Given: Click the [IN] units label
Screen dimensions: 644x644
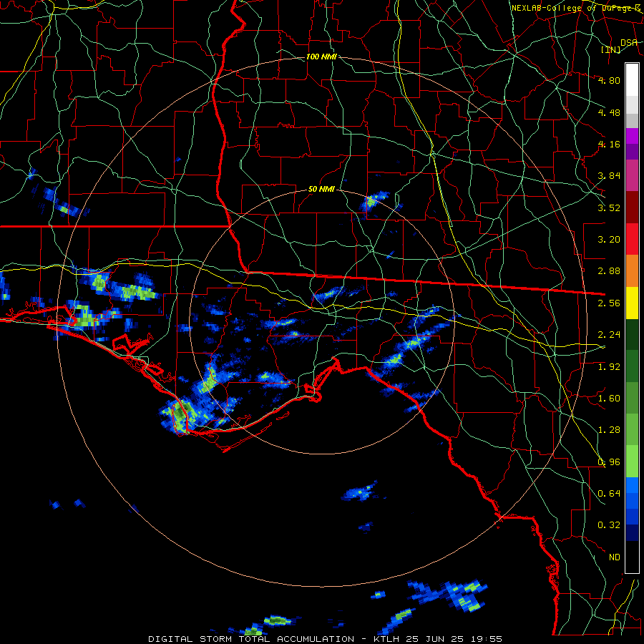Looking at the screenshot, I should (611, 49).
